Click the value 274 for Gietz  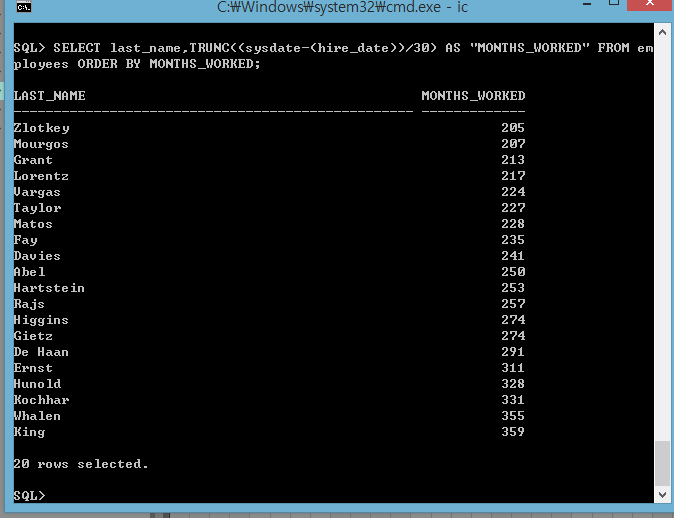513,336
